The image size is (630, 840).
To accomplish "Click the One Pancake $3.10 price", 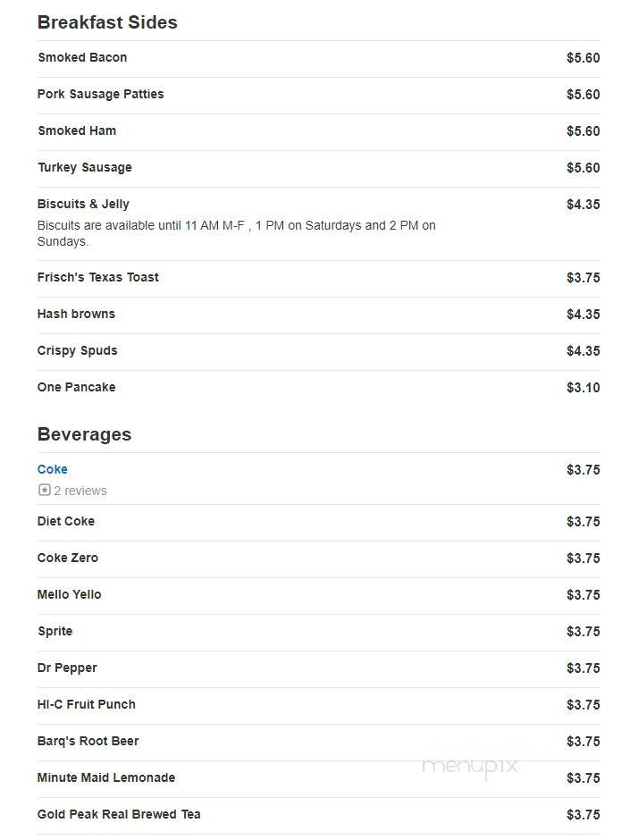I will point(584,387).
